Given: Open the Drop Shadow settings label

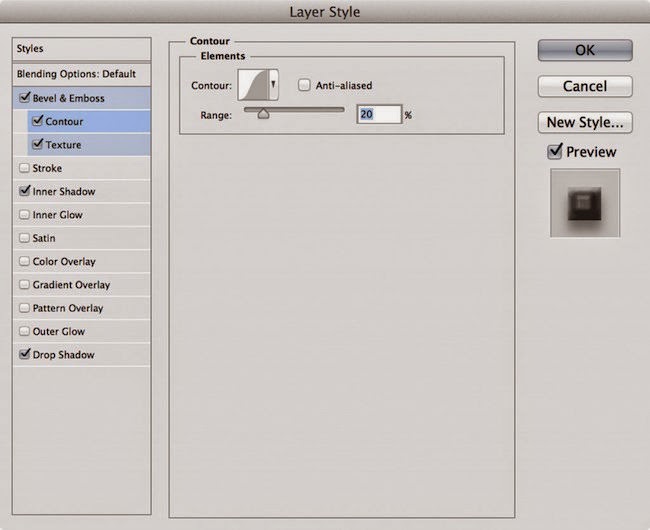Looking at the screenshot, I should pyautogui.click(x=63, y=355).
